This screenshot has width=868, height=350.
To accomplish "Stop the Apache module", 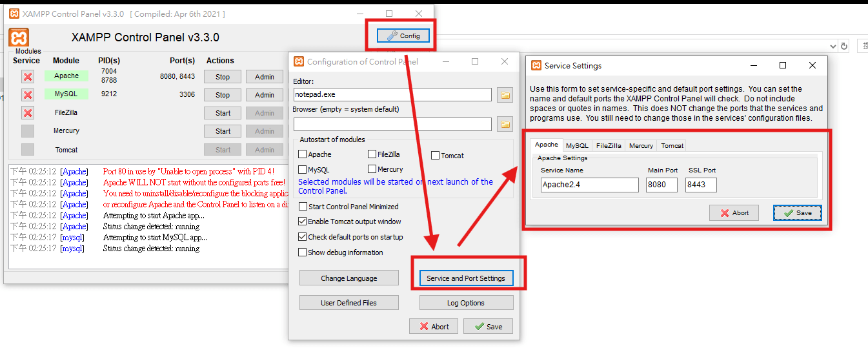I will click(x=223, y=77).
